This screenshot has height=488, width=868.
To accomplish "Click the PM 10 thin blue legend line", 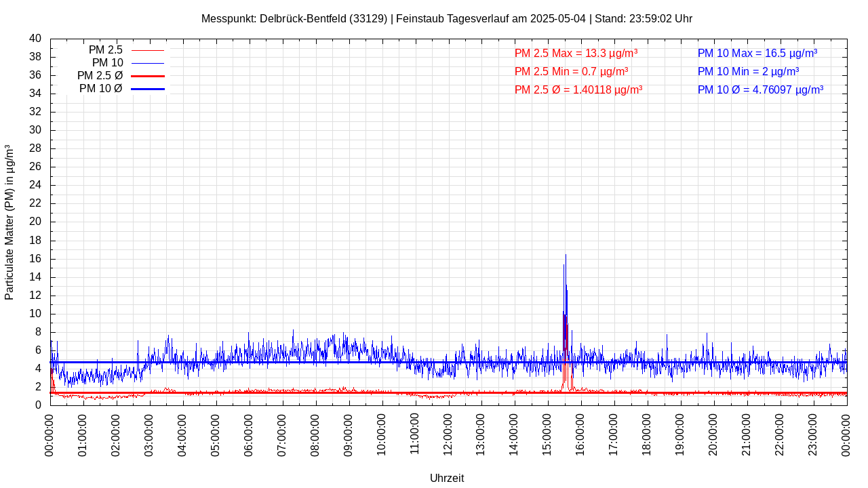I will coord(148,63).
